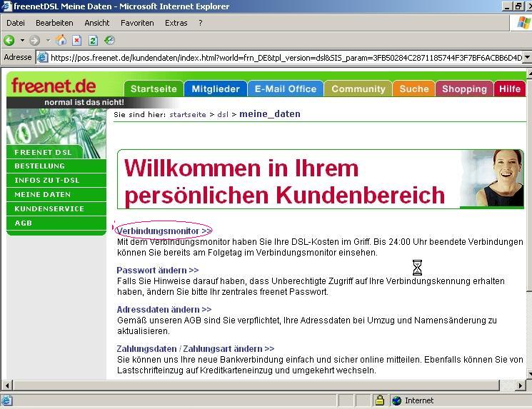Open the Extras menu
The height and width of the screenshot is (409, 532).
[176, 23]
